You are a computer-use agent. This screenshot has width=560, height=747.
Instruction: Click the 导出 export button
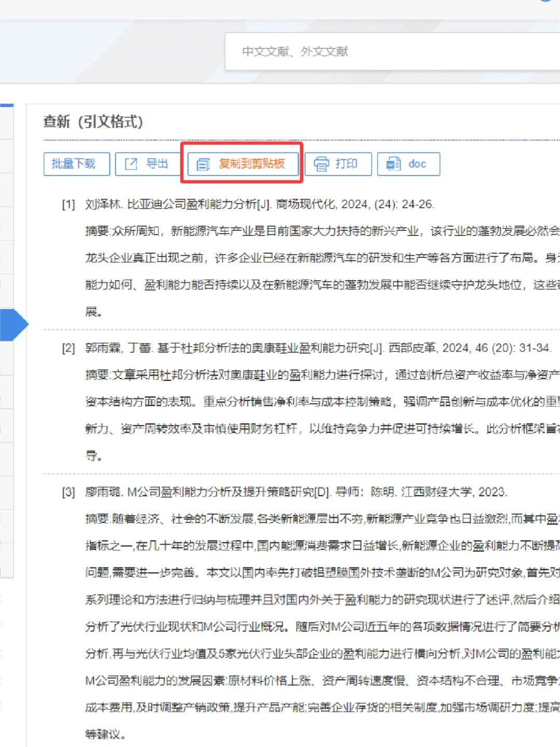[147, 164]
